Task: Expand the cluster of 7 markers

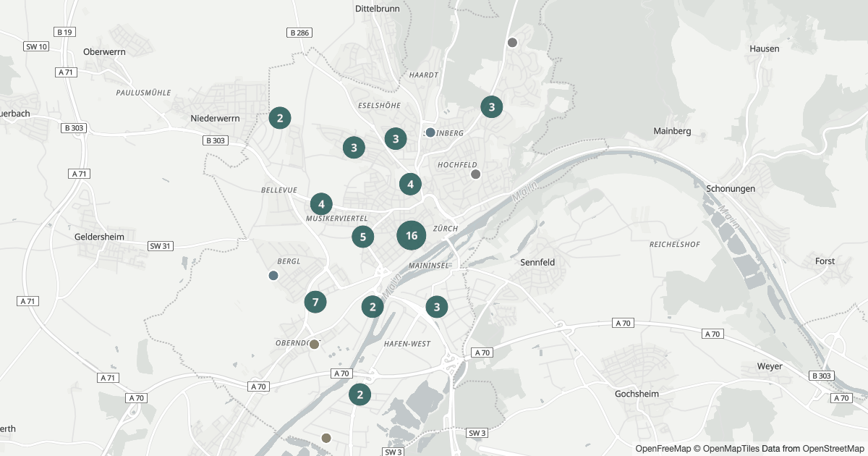Action: (x=315, y=301)
